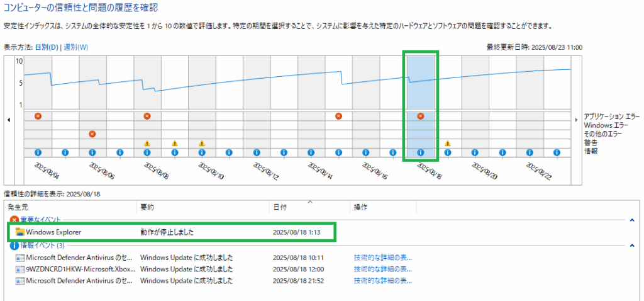Click the application error icon on 2025/08/04
Image resolution: width=644 pixels, height=301 pixels.
[x=38, y=116]
